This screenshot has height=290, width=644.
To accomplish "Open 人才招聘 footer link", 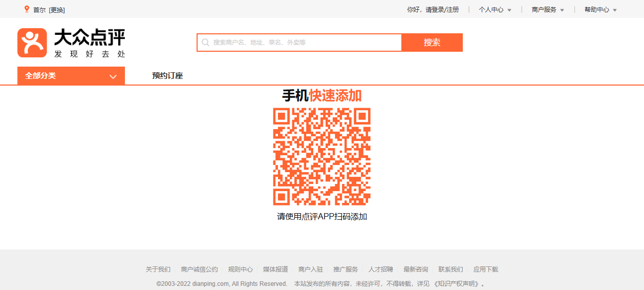I will pyautogui.click(x=381, y=270).
